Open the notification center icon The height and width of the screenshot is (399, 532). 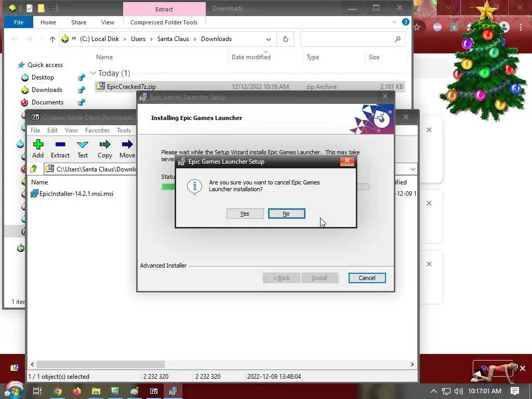[515, 391]
